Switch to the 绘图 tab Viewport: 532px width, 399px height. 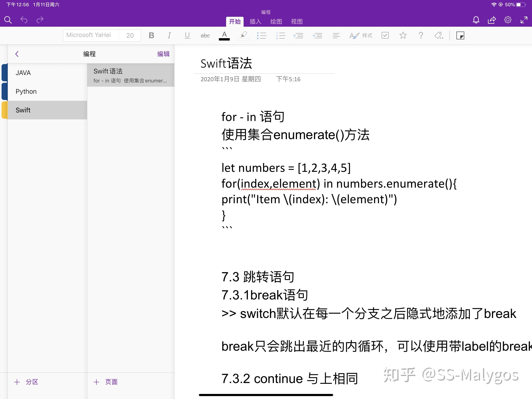pyautogui.click(x=276, y=22)
